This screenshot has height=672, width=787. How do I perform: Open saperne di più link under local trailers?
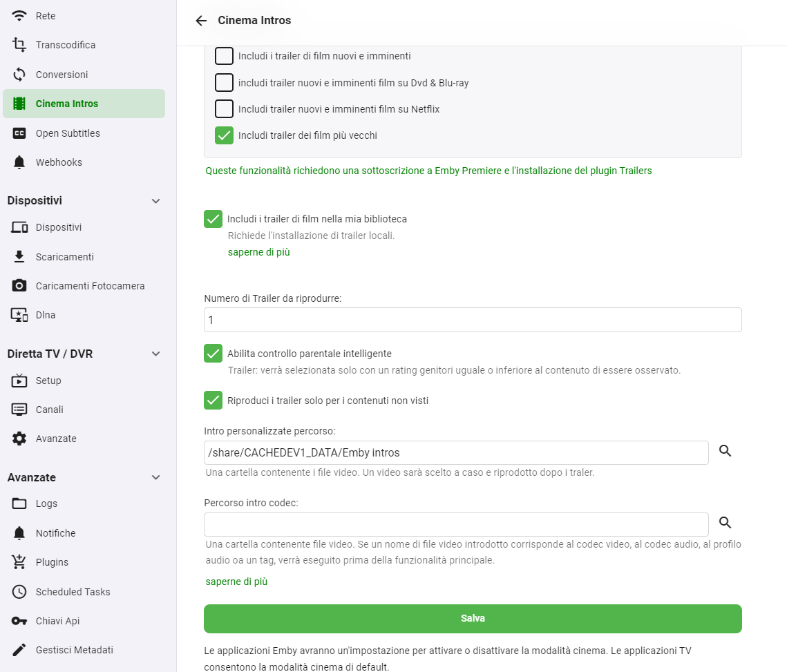tap(258, 252)
